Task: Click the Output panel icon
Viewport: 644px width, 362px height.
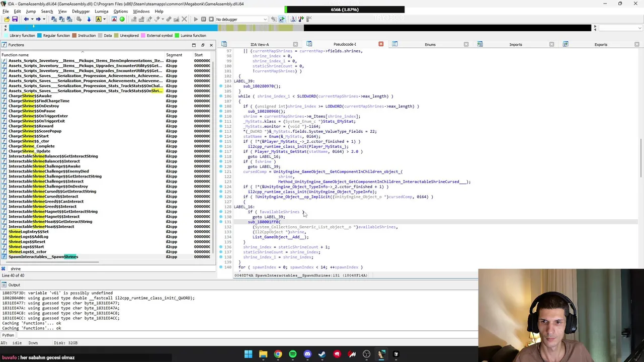Action: [4, 285]
